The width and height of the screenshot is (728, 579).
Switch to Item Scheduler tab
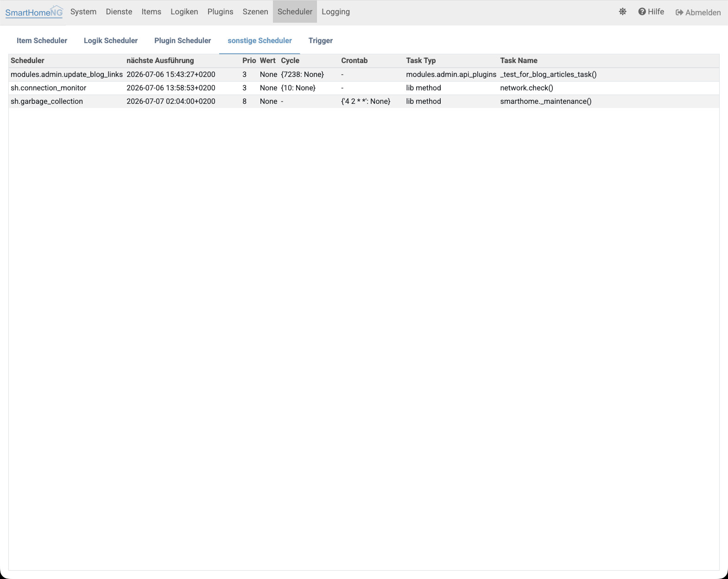pos(42,40)
